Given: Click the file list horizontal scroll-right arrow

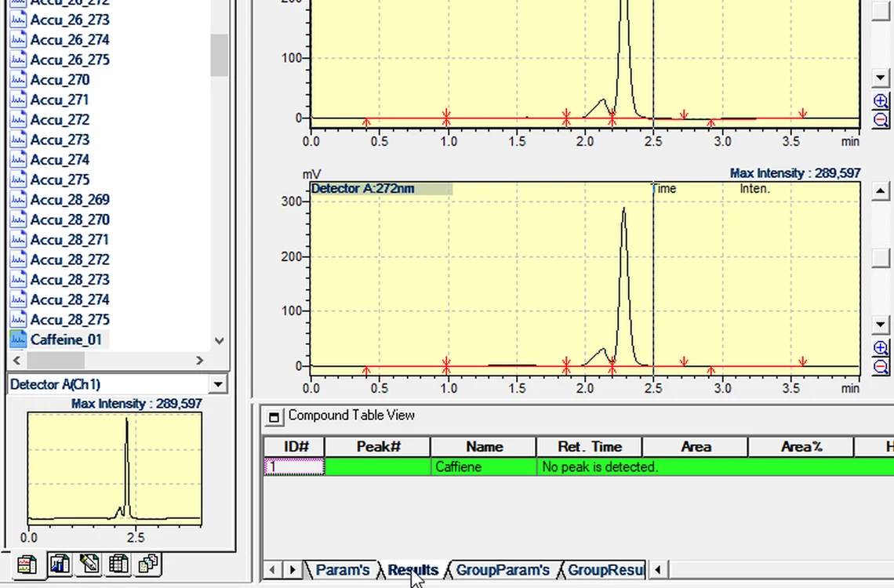Looking at the screenshot, I should [199, 361].
